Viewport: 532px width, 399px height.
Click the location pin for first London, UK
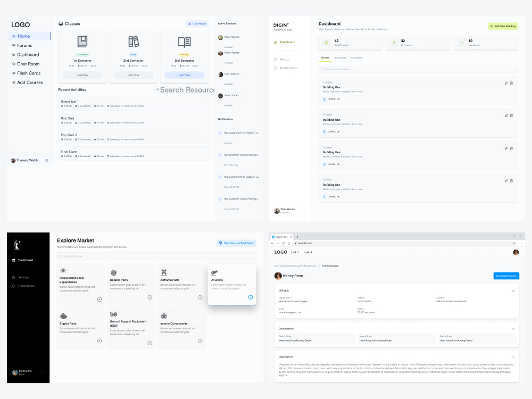325,99
